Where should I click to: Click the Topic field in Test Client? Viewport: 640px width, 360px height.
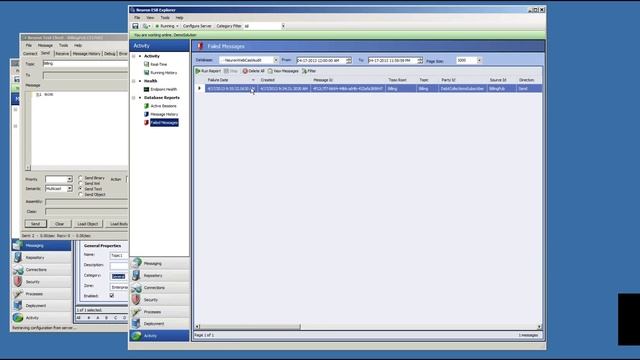(x=85, y=64)
